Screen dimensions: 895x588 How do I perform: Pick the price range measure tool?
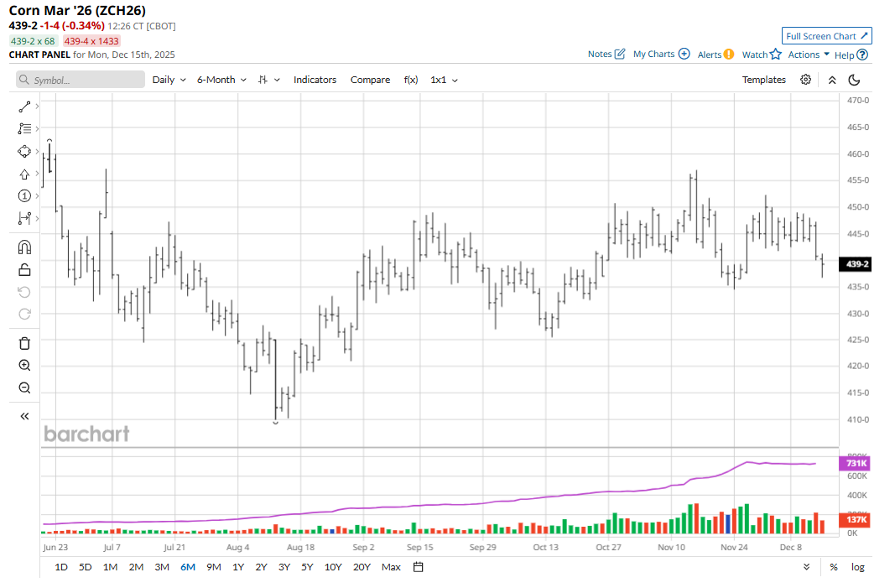(x=24, y=219)
